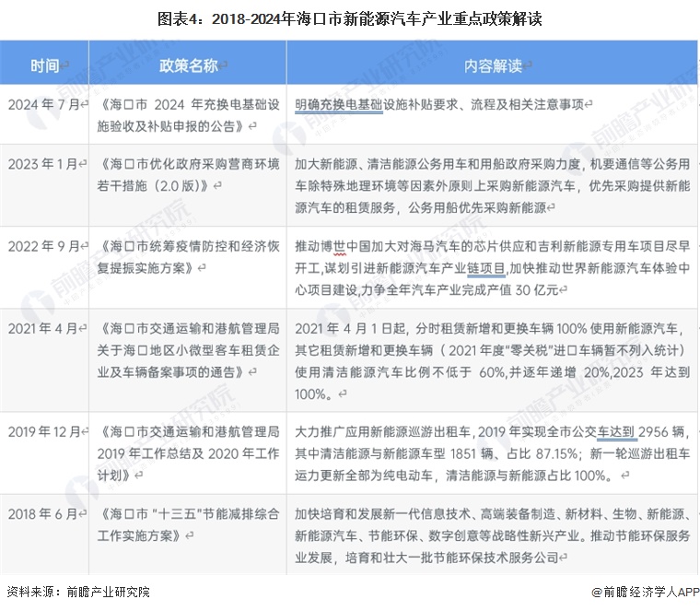Viewport: 700px width, 611px height.
Task: Click the 资料来源 source line at bottom left
Action: pyautogui.click(x=78, y=592)
